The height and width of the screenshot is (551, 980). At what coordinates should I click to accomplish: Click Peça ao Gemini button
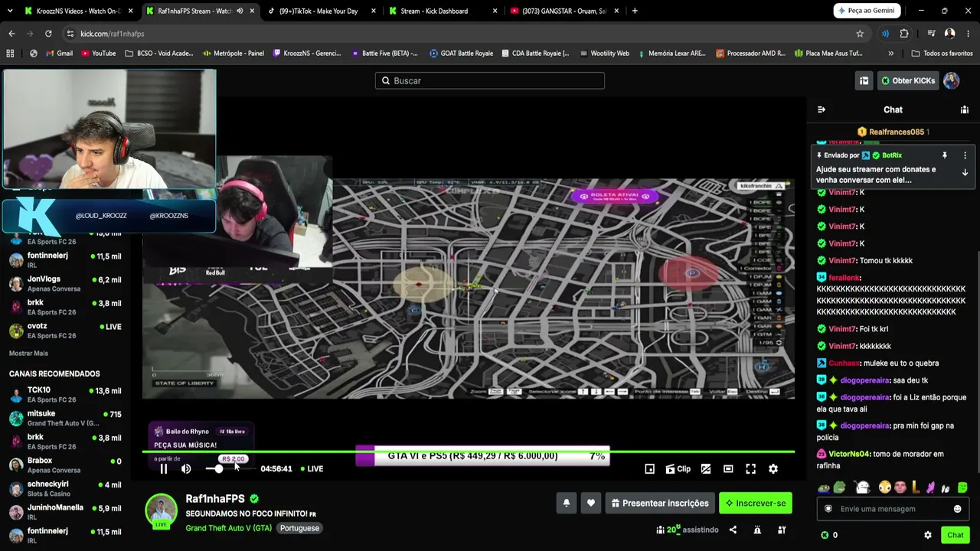pos(866,11)
